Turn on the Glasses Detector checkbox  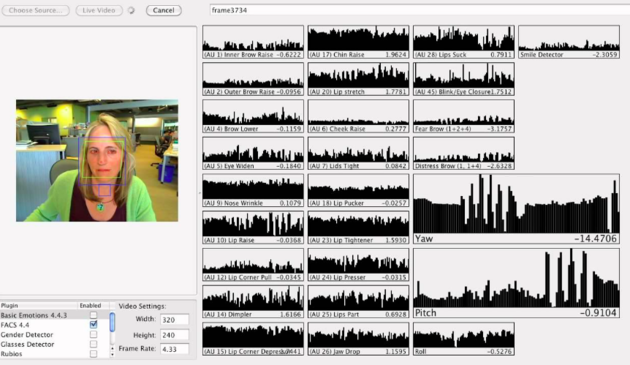tap(93, 344)
